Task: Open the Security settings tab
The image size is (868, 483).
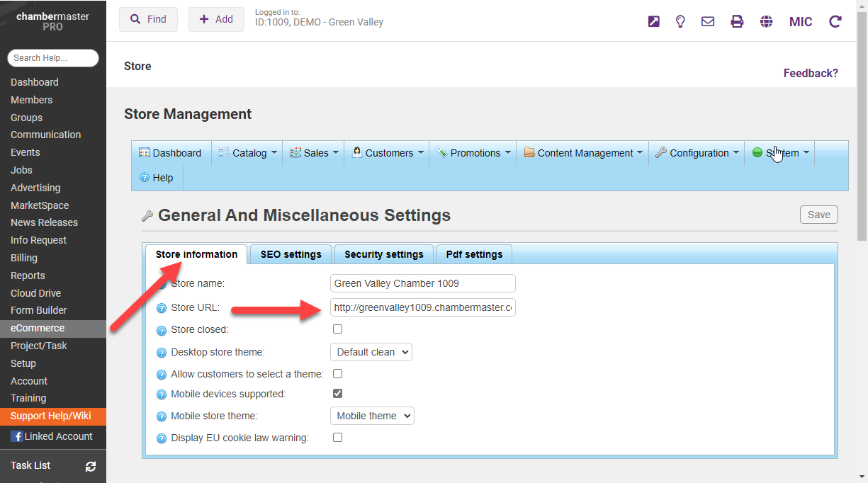Action: click(x=383, y=254)
